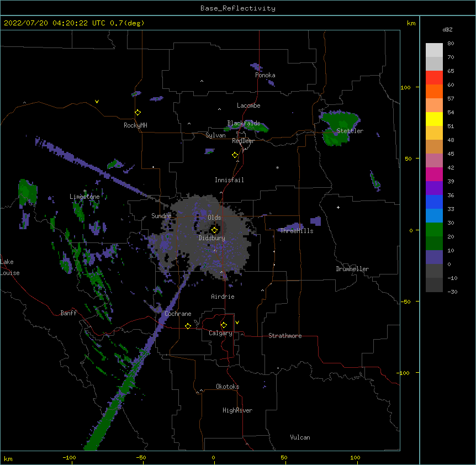Click the asterisk marker east of Innisfail
476x465 pixels.
pyautogui.click(x=277, y=168)
